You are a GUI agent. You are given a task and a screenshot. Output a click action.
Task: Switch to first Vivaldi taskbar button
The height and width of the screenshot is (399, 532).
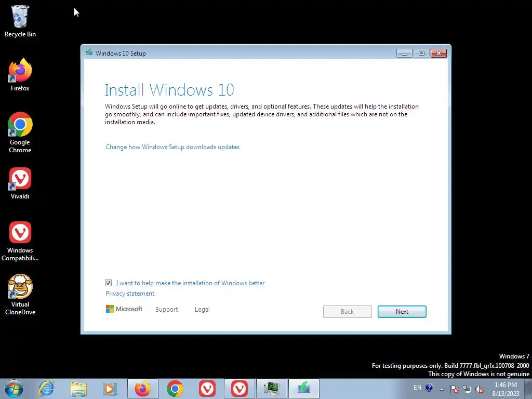pos(207,389)
